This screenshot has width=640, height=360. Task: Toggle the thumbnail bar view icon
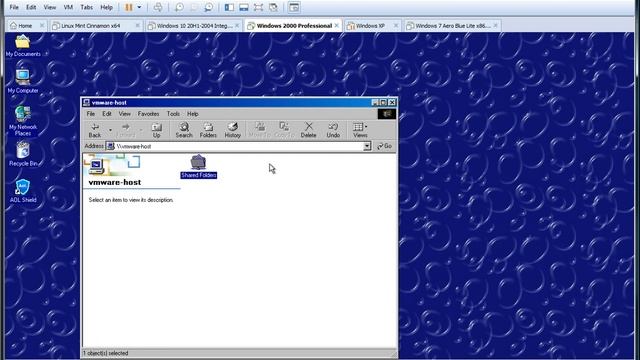[x=244, y=7]
